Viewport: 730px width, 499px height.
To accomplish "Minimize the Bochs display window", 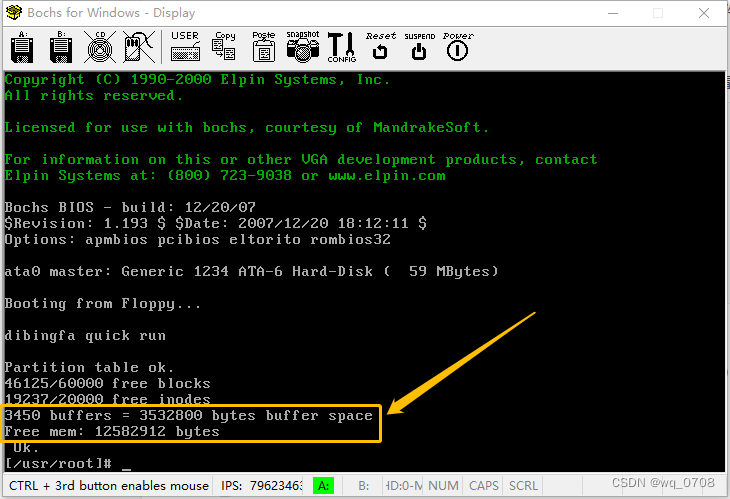I will 613,13.
